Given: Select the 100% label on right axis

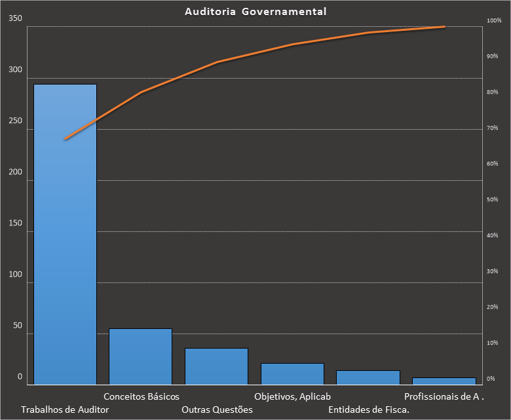Looking at the screenshot, I should point(493,21).
